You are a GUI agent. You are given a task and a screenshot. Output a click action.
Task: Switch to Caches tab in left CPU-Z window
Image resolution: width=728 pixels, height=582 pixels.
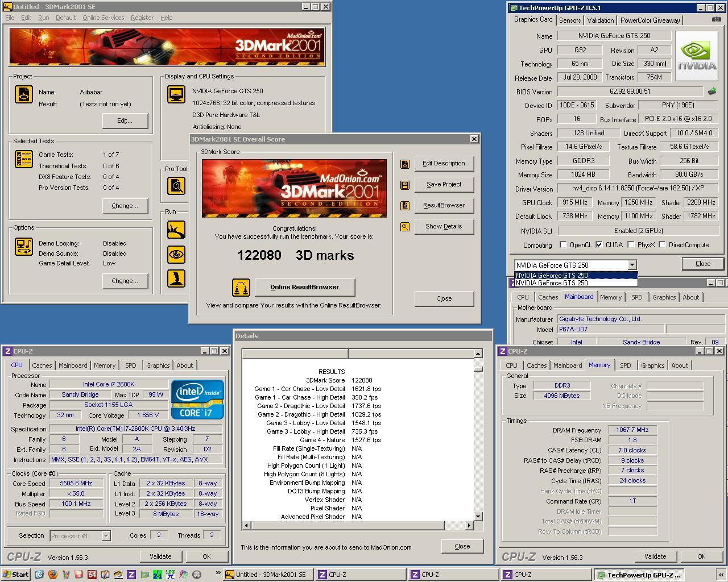[42, 365]
